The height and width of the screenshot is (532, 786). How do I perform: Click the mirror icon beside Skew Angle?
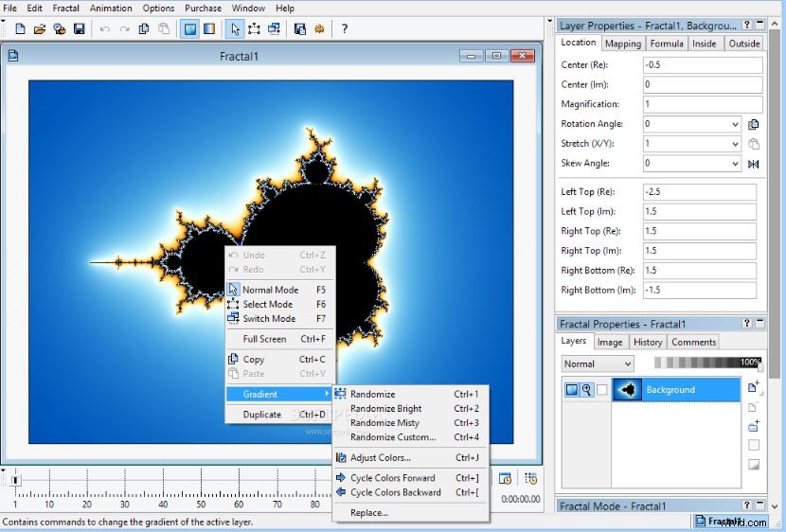point(753,164)
